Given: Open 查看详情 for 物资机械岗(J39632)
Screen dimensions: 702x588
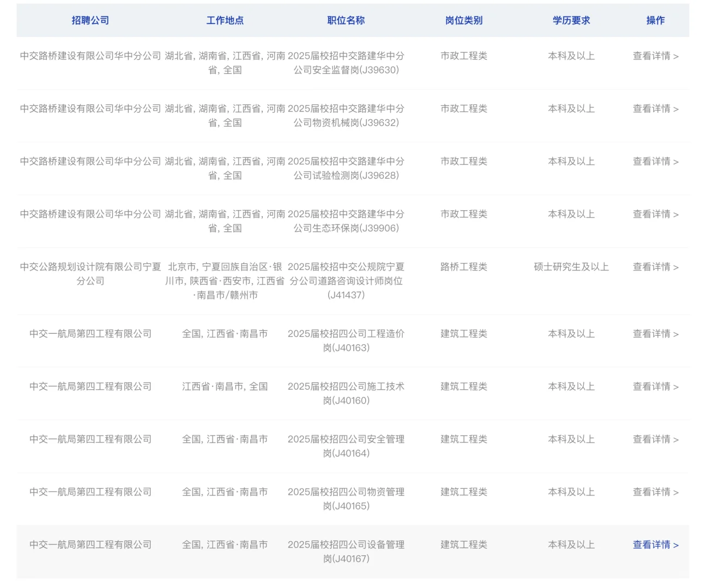Looking at the screenshot, I should (x=655, y=109).
